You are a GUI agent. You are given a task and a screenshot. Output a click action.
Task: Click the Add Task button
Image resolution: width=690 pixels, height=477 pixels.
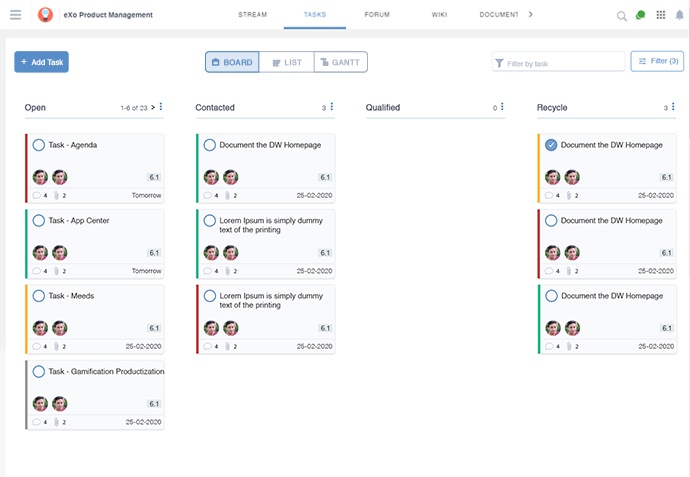(x=41, y=62)
